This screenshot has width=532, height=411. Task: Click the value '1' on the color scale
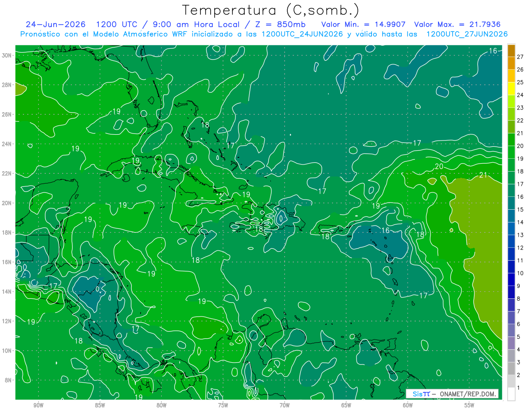click(x=519, y=388)
